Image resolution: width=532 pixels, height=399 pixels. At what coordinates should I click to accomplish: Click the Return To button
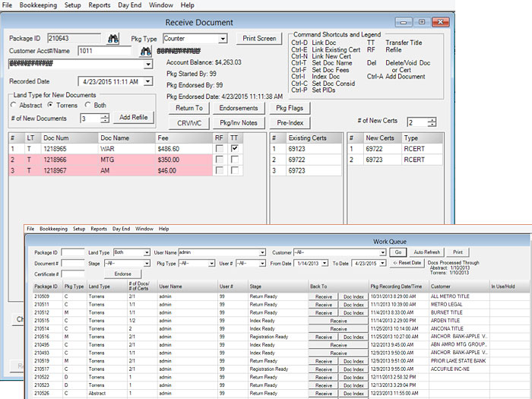click(x=189, y=108)
